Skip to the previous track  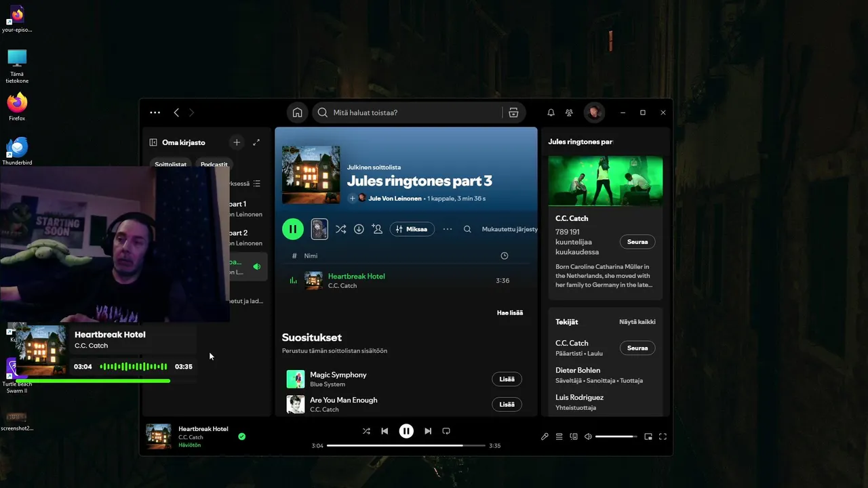384,431
